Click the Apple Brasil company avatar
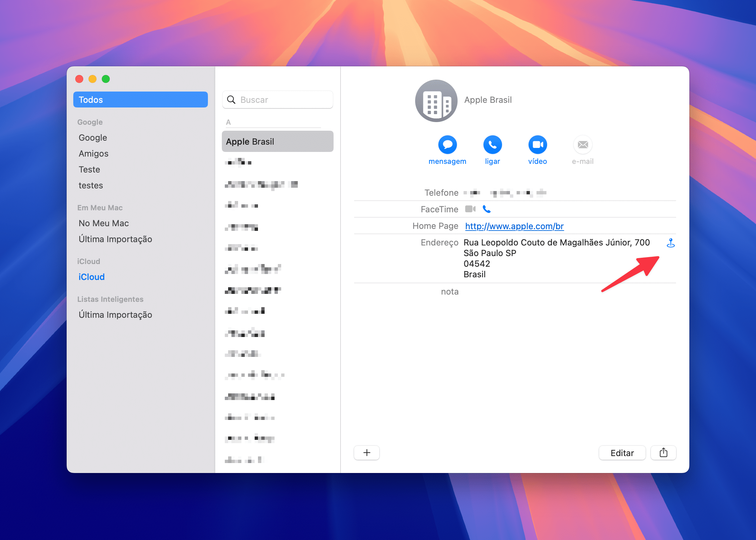The image size is (756, 540). (436, 101)
